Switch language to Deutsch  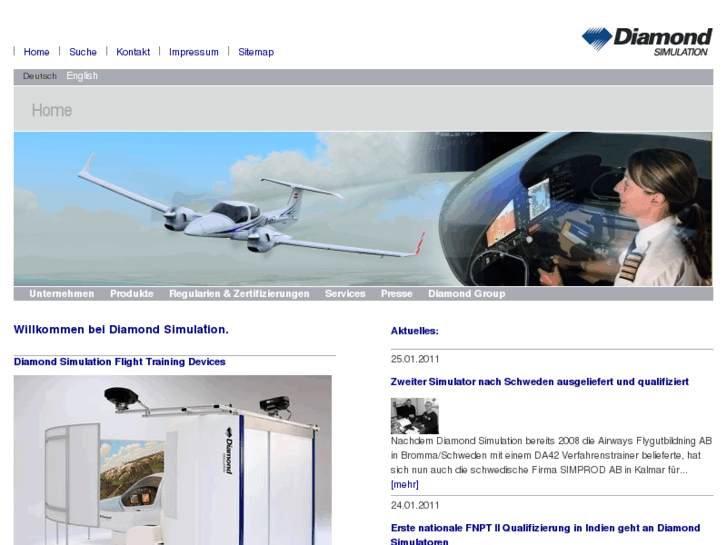(40, 76)
